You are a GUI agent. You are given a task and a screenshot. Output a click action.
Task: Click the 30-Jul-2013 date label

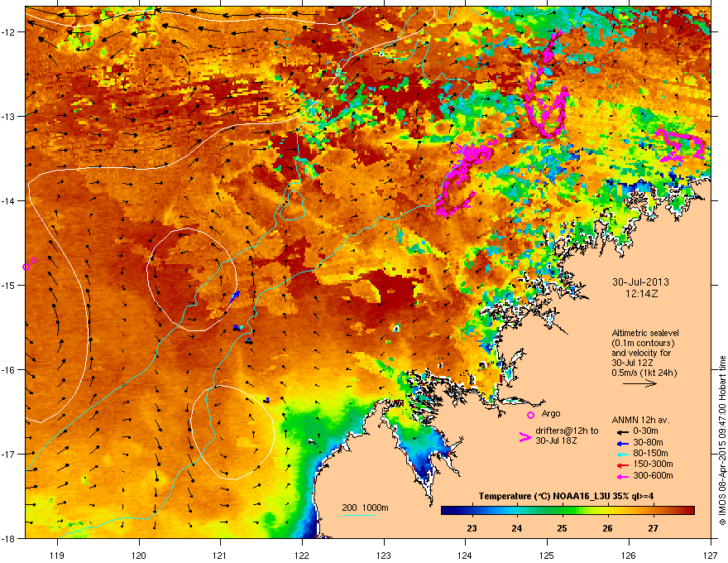point(640,282)
